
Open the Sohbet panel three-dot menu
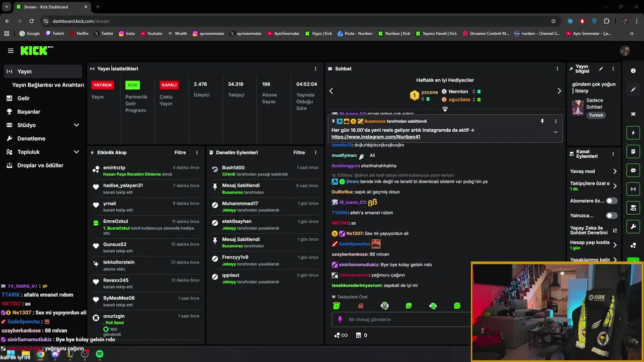coord(557,69)
